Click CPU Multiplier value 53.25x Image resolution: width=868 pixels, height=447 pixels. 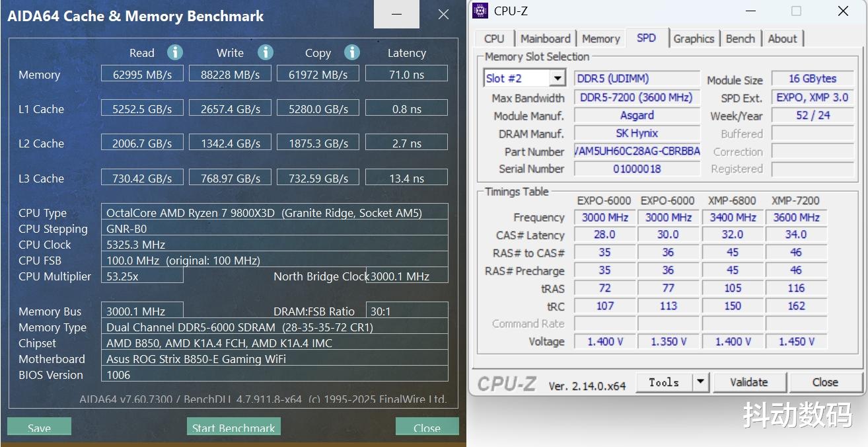[142, 276]
